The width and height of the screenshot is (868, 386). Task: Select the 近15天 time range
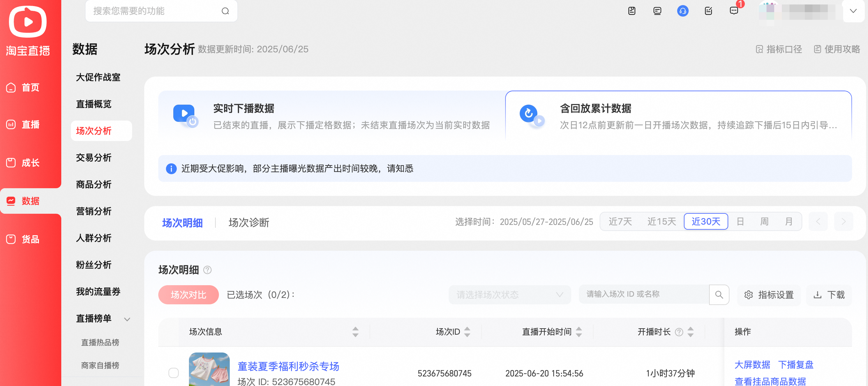[x=662, y=221]
